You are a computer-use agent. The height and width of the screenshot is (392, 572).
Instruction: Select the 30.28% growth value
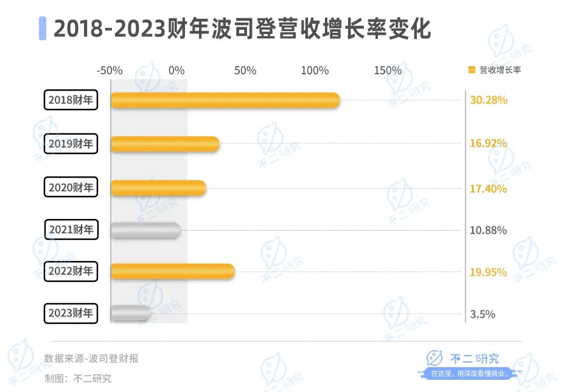[488, 100]
